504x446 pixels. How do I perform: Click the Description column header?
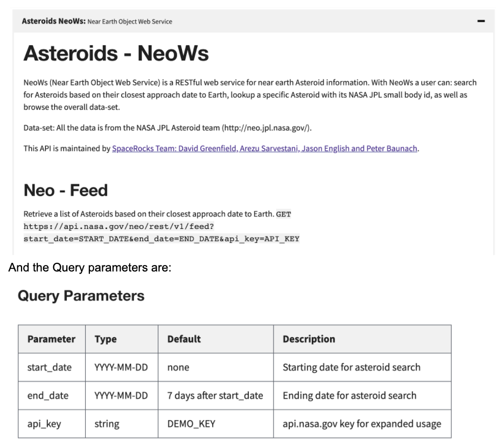click(x=309, y=339)
